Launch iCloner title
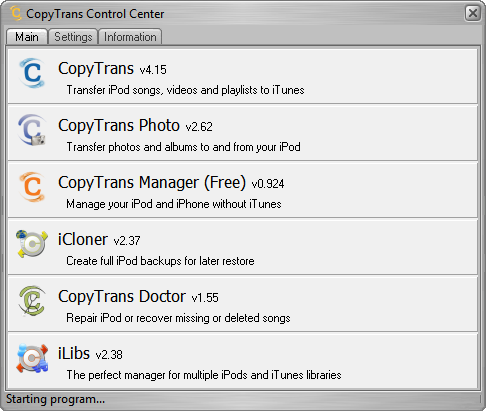 83,239
